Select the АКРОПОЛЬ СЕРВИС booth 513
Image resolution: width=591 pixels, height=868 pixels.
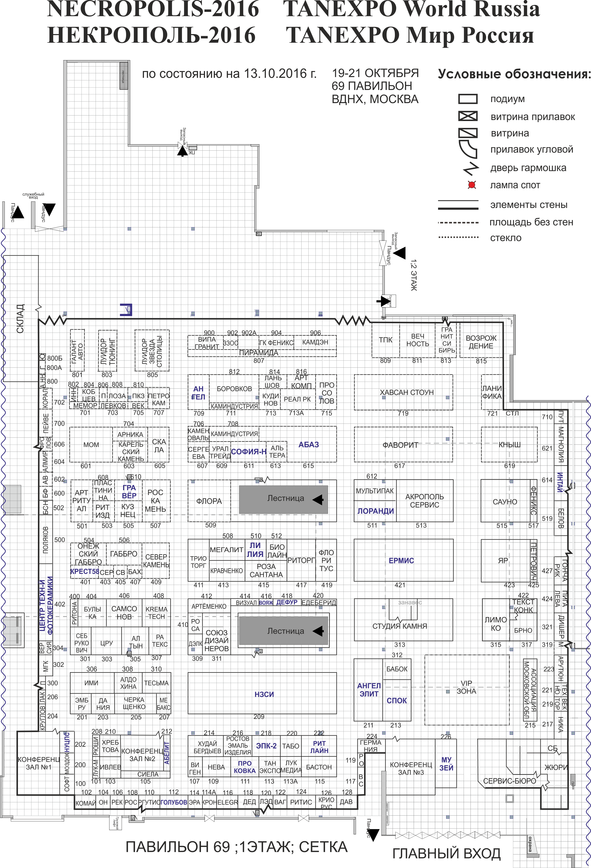pyautogui.click(x=425, y=501)
